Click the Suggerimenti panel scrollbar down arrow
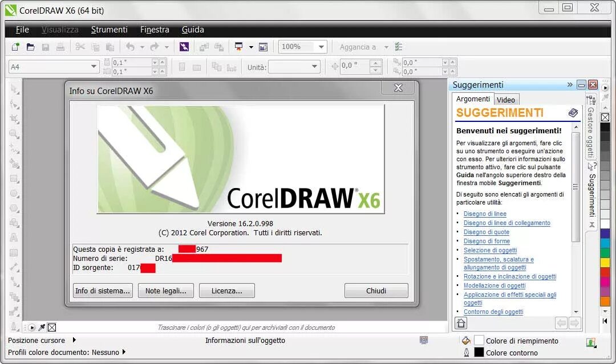 coord(576,312)
